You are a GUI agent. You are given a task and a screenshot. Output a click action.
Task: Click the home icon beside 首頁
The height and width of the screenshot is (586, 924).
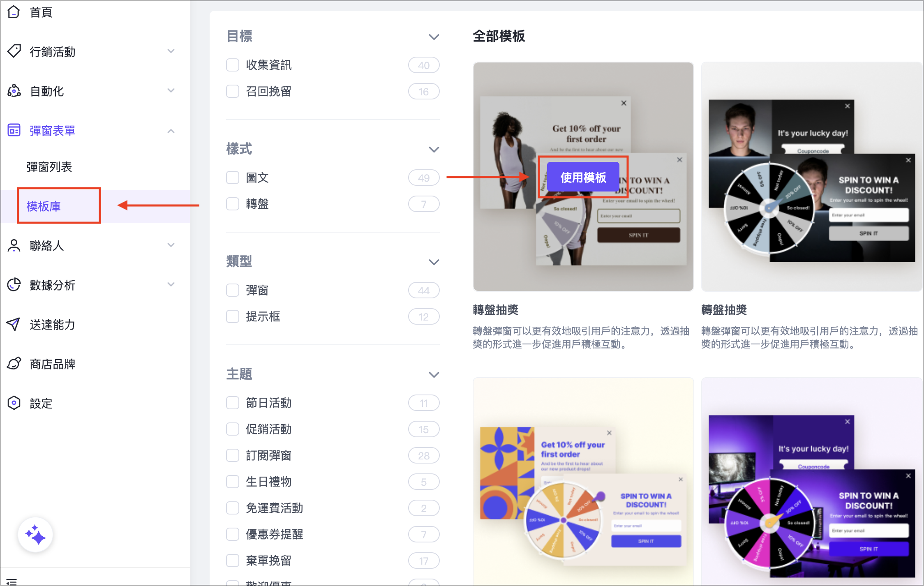[x=14, y=12]
